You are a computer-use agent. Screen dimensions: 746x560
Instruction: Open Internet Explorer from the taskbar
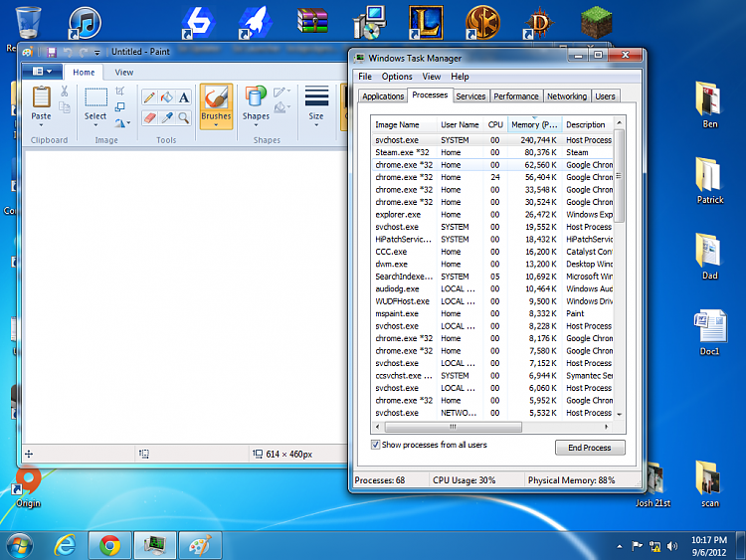pos(65,545)
